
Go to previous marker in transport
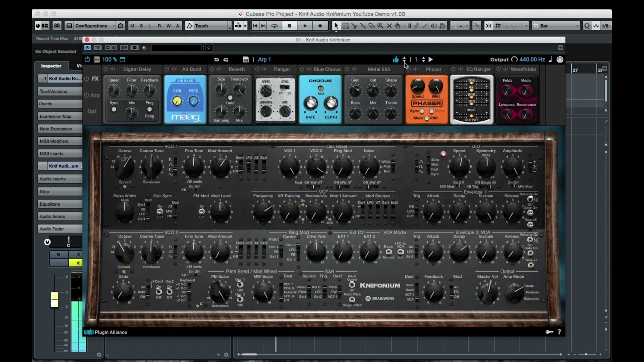[x=255, y=26]
